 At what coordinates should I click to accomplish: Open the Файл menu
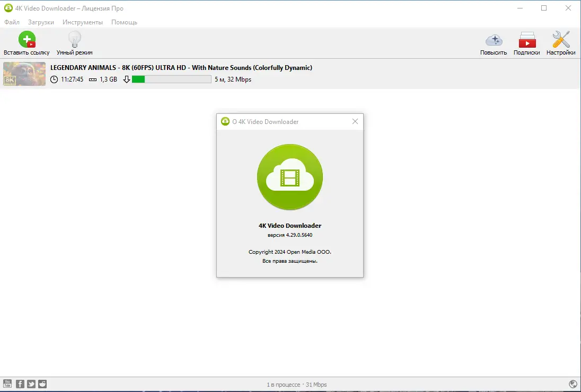point(12,22)
